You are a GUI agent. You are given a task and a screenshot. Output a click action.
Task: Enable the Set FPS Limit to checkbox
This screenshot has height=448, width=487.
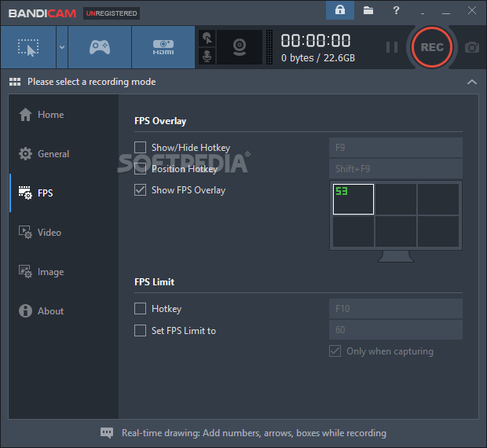click(140, 331)
